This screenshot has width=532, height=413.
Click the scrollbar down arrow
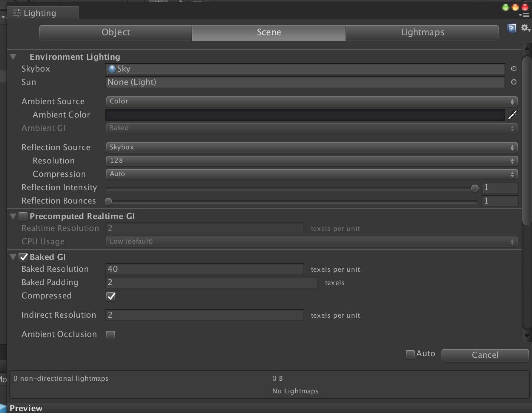527,336
